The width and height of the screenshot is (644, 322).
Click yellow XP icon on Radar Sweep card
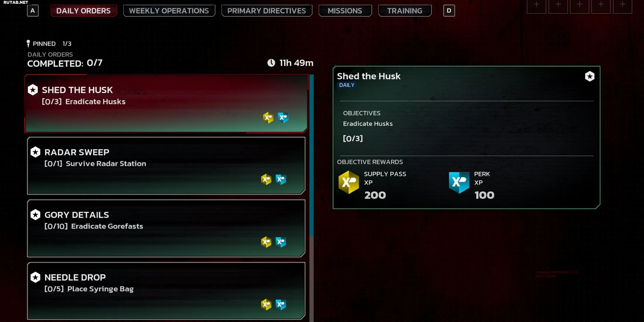266,179
